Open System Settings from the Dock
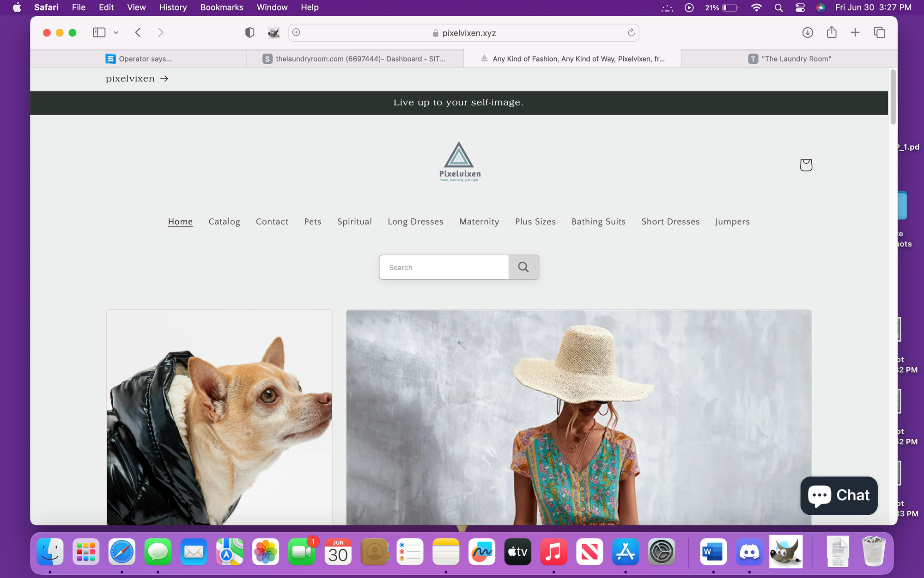Viewport: 924px width, 578px height. coord(661,552)
